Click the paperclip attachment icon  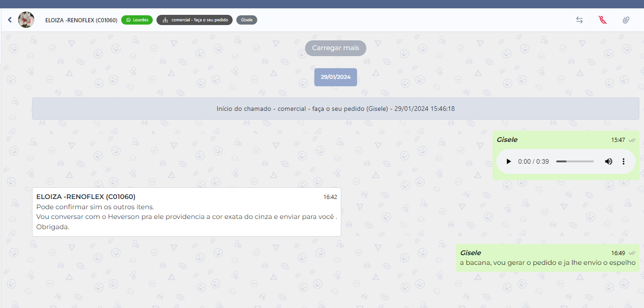(x=626, y=20)
